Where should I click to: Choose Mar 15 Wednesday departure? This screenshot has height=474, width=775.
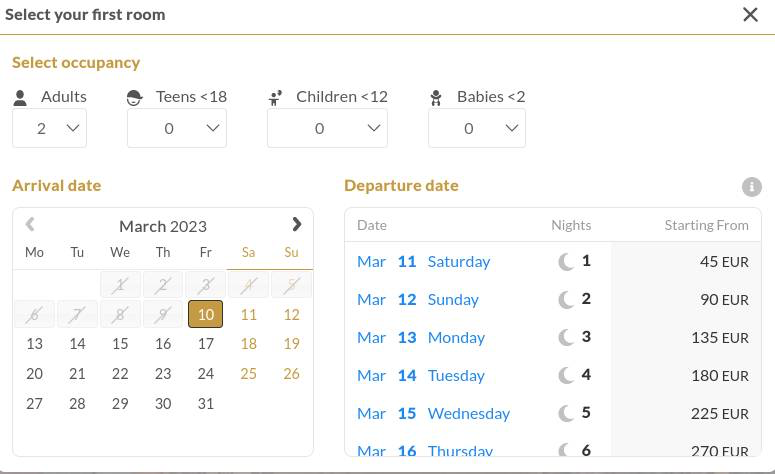(x=434, y=414)
